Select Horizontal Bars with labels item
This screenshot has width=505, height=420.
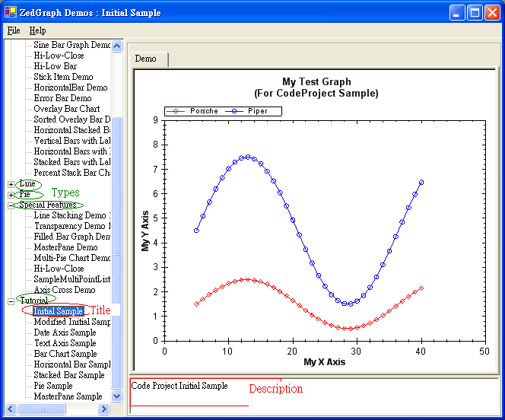pos(71,151)
